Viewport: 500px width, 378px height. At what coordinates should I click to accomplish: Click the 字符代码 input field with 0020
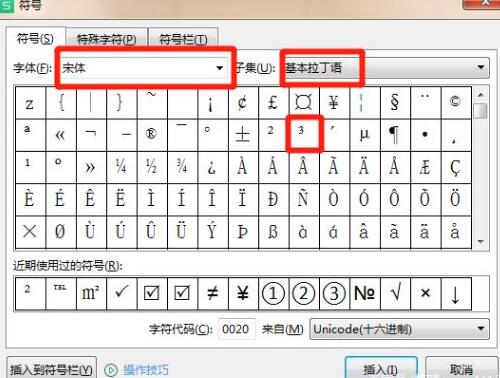click(x=236, y=329)
